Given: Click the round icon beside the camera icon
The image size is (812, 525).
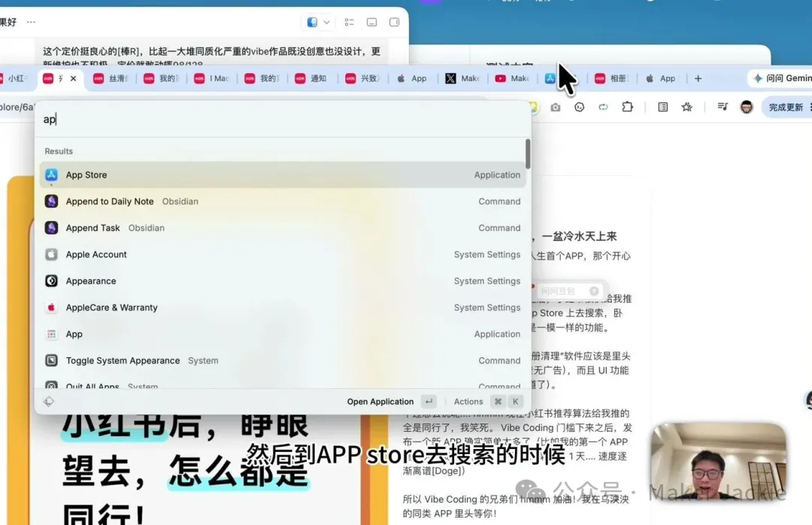Looking at the screenshot, I should [x=580, y=108].
